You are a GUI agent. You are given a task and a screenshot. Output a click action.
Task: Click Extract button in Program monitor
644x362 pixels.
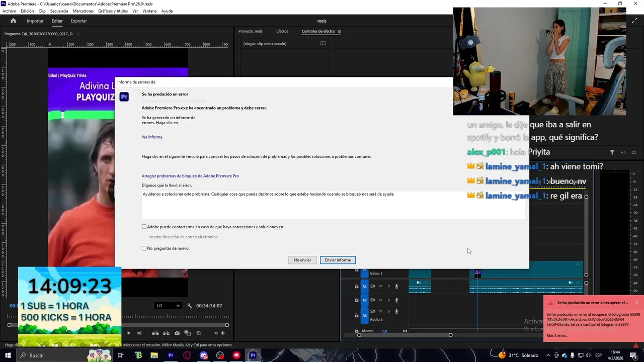pyautogui.click(x=166, y=333)
